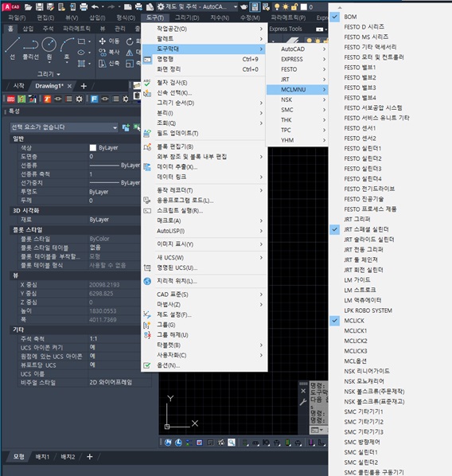Click 명령행 Ctrl+9 menu entry
This screenshot has height=476, width=452.
(x=204, y=59)
